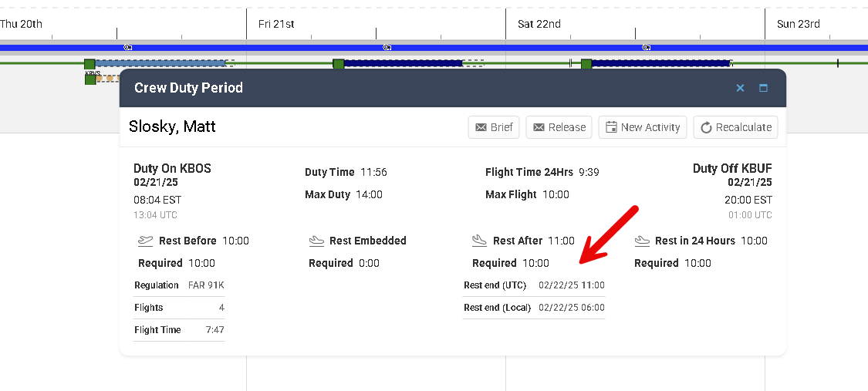Select the green duty start marker on Friday
868x391 pixels.
(338, 64)
